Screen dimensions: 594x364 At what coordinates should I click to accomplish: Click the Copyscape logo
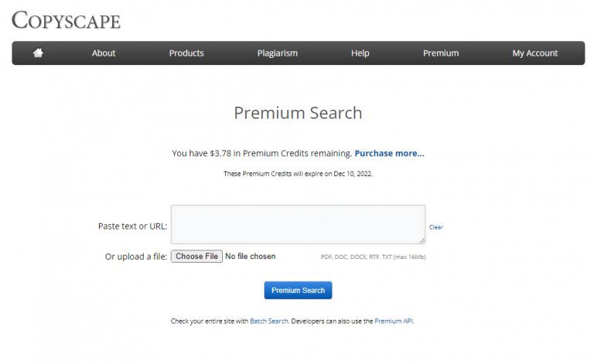pos(66,20)
